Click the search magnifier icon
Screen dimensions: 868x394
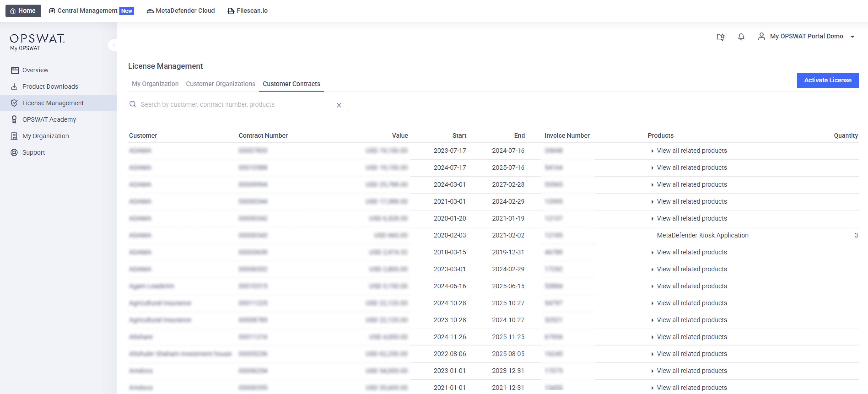(x=133, y=104)
